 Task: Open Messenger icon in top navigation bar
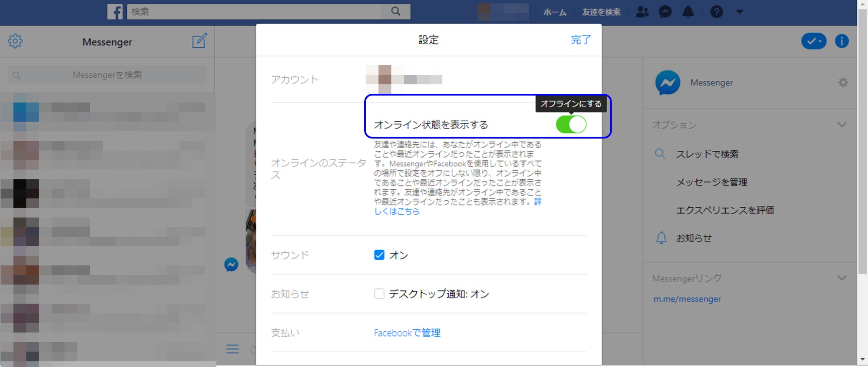[x=665, y=12]
